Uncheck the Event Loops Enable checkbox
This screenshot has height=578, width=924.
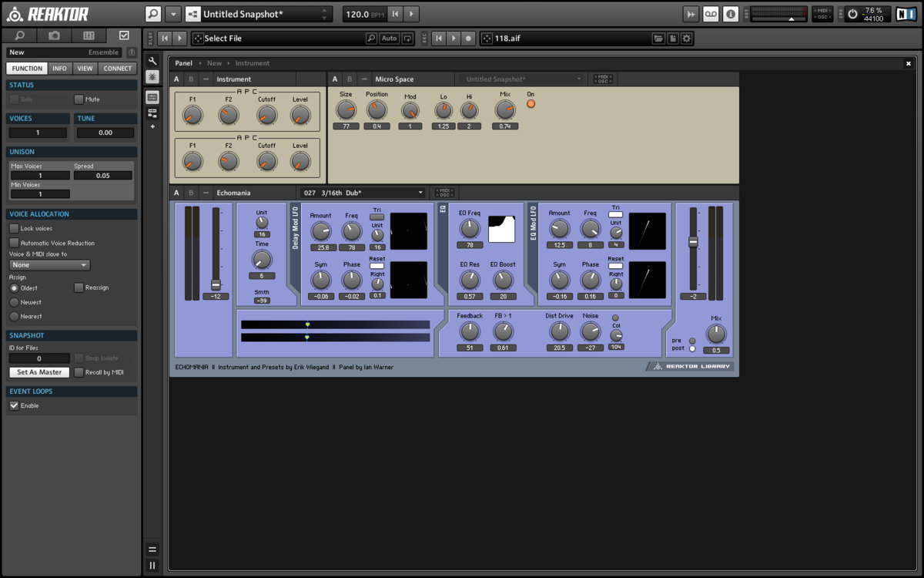[x=14, y=405]
